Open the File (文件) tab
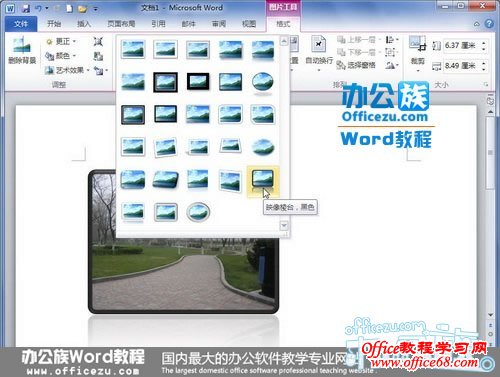This screenshot has width=500, height=377. click(21, 23)
